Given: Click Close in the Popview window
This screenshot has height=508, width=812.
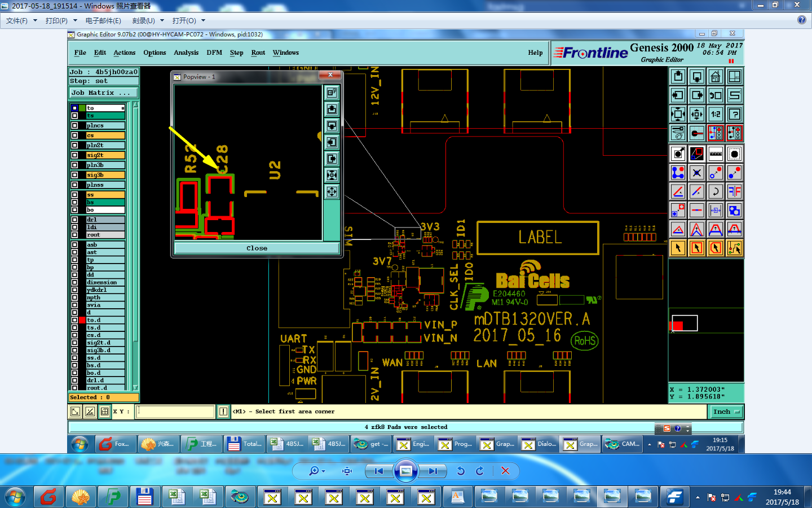Looking at the screenshot, I should 257,248.
